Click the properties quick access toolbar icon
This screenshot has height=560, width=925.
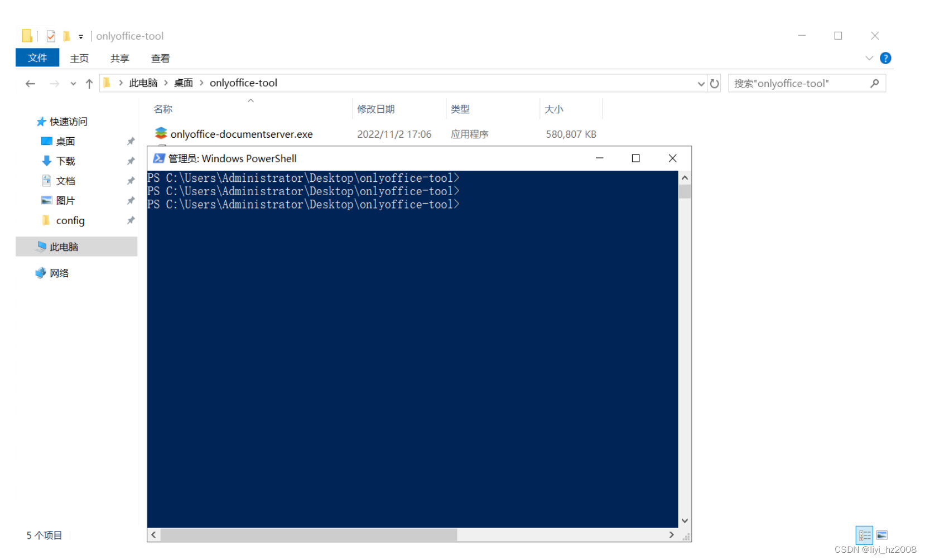(51, 36)
